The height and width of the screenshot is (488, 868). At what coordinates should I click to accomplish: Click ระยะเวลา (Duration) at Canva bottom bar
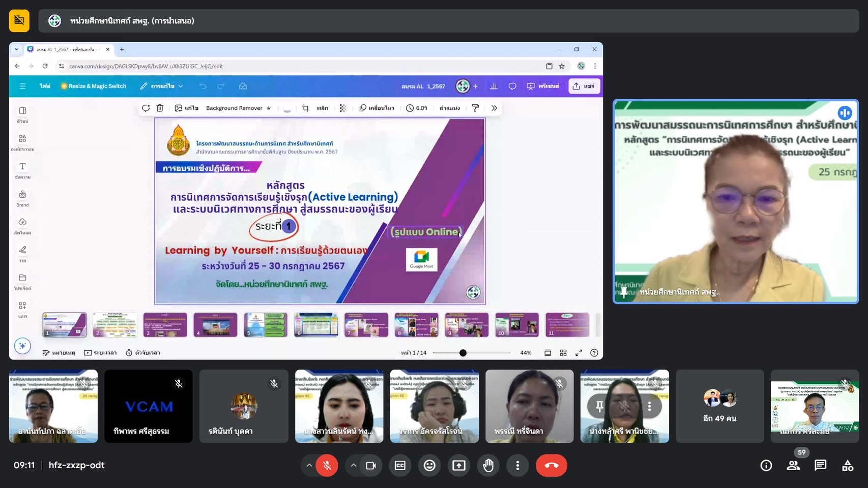pos(100,353)
